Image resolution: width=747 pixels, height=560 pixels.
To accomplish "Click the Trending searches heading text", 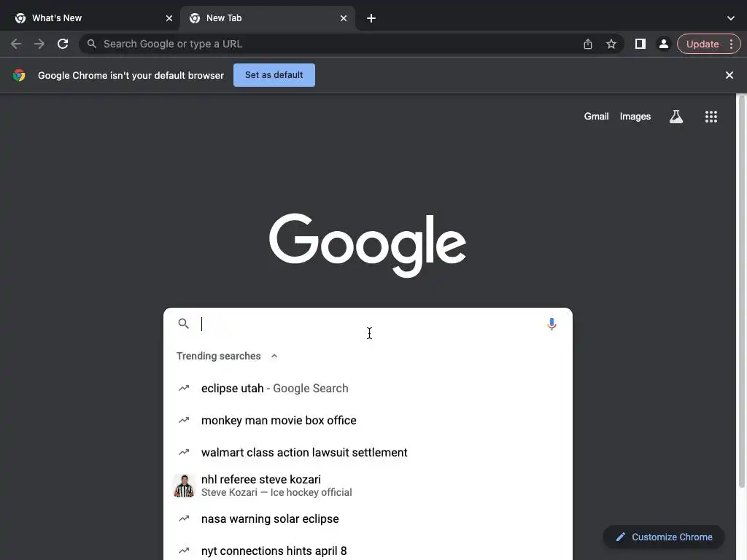I will click(219, 356).
